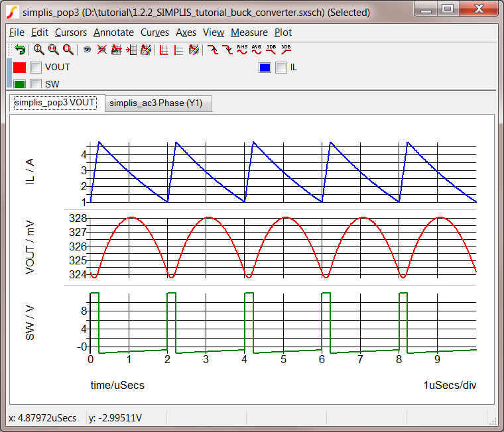Open the Cursors menu
This screenshot has height=432, width=504.
click(70, 32)
